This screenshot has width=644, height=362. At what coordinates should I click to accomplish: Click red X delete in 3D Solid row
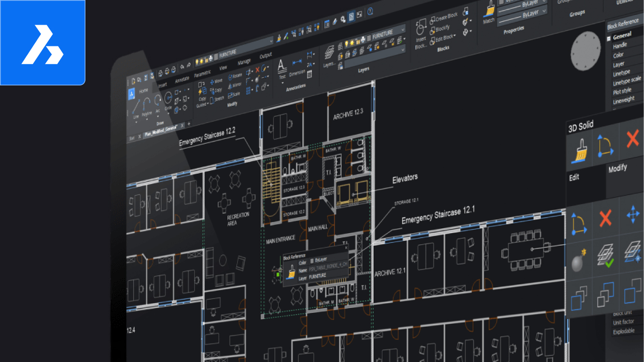(x=632, y=139)
